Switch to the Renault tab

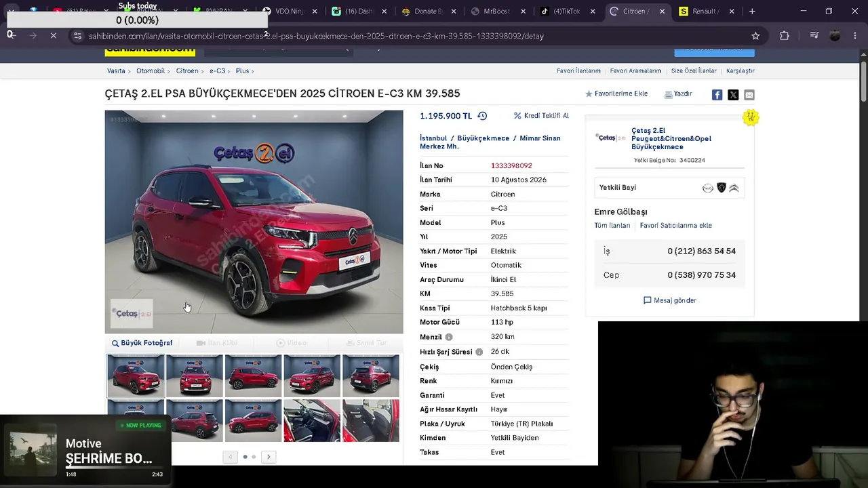pyautogui.click(x=706, y=12)
